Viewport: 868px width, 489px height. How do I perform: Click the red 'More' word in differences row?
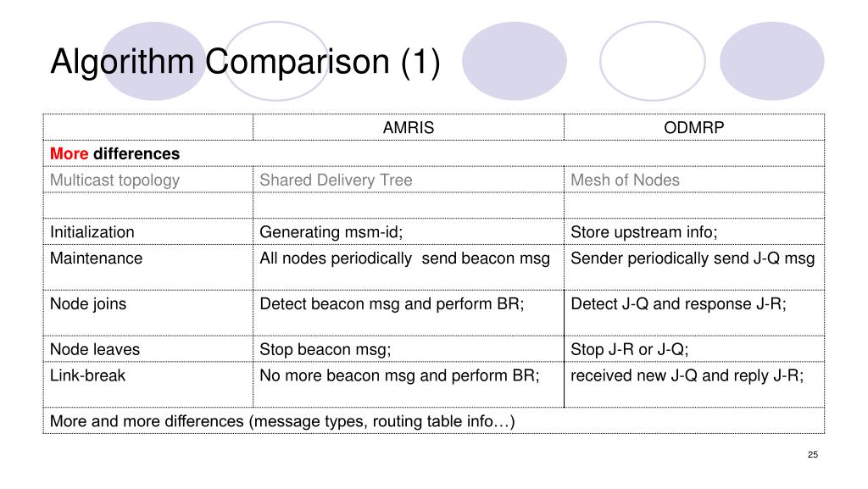click(69, 154)
